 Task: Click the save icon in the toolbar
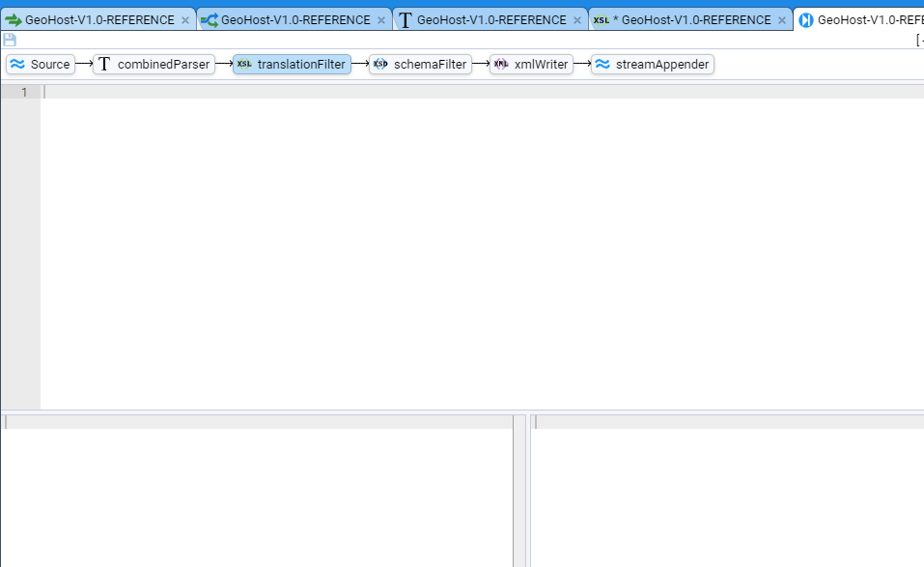[x=10, y=40]
